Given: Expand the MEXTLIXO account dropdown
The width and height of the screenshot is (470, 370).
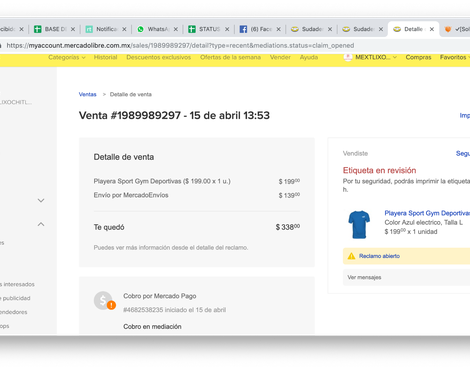Looking at the screenshot, I should (x=376, y=57).
